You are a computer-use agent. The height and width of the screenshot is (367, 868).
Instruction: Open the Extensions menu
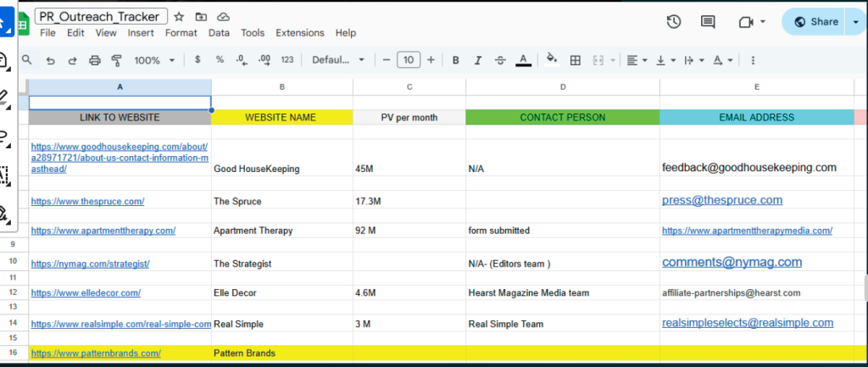tap(299, 33)
